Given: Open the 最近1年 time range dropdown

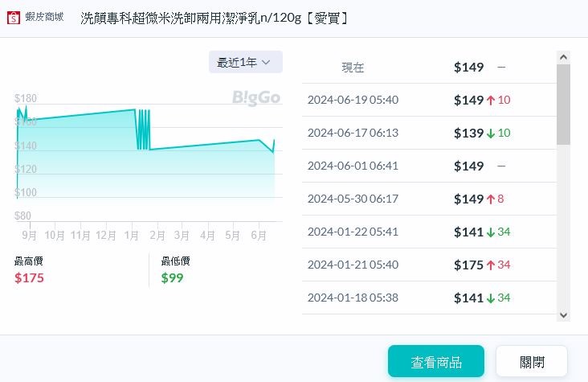Looking at the screenshot, I should [246, 62].
